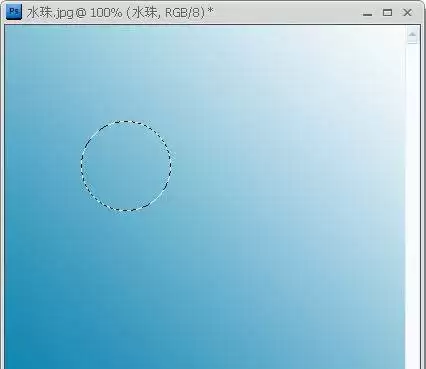
Task: Click the right edge of the circular marquee
Action: (171, 166)
